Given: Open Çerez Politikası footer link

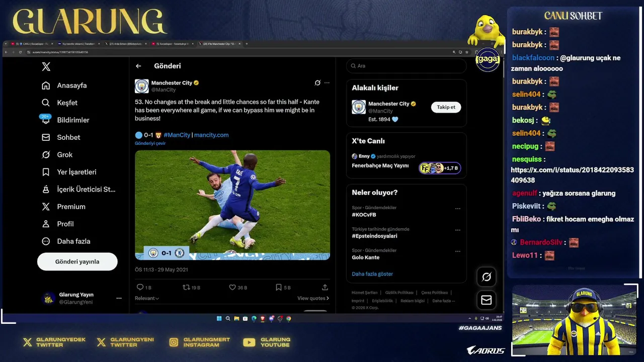Looking at the screenshot, I should (x=434, y=293).
